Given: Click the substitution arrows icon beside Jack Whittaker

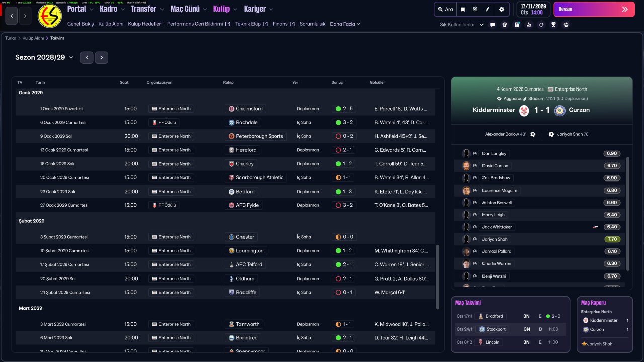Looking at the screenshot, I should pyautogui.click(x=595, y=227).
